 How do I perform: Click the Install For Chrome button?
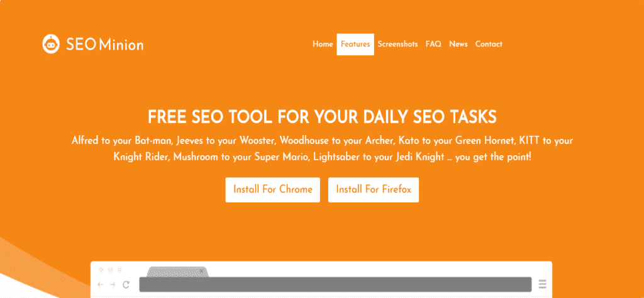click(x=273, y=190)
